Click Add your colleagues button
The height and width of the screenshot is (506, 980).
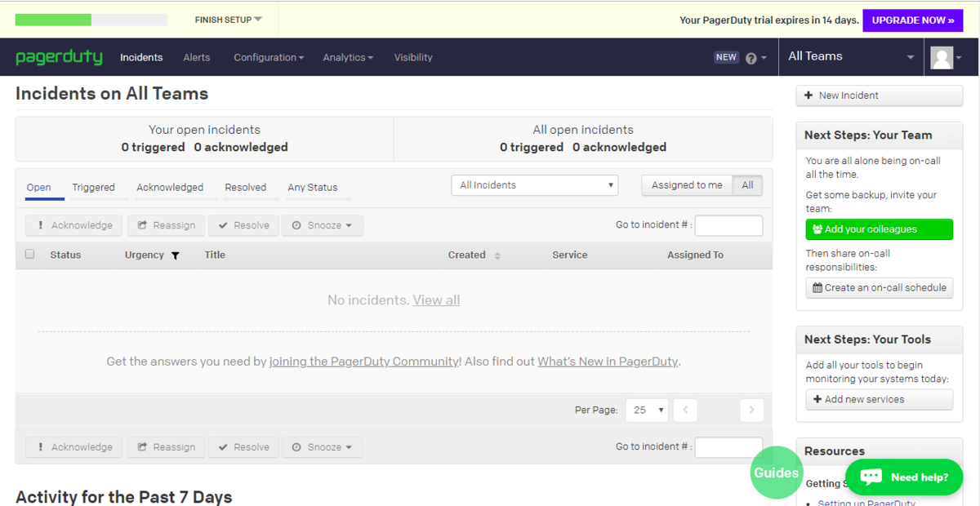pyautogui.click(x=880, y=229)
